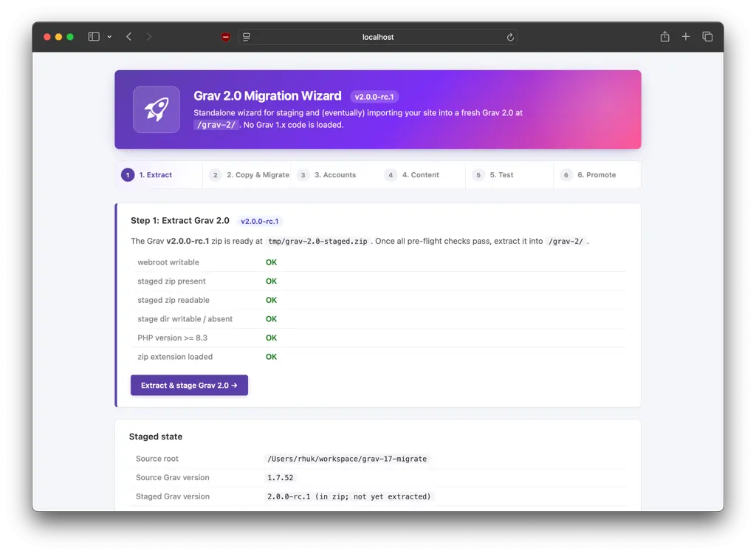Select the 6. Promote step tab
Screen dimensions: 756x554
597,174
